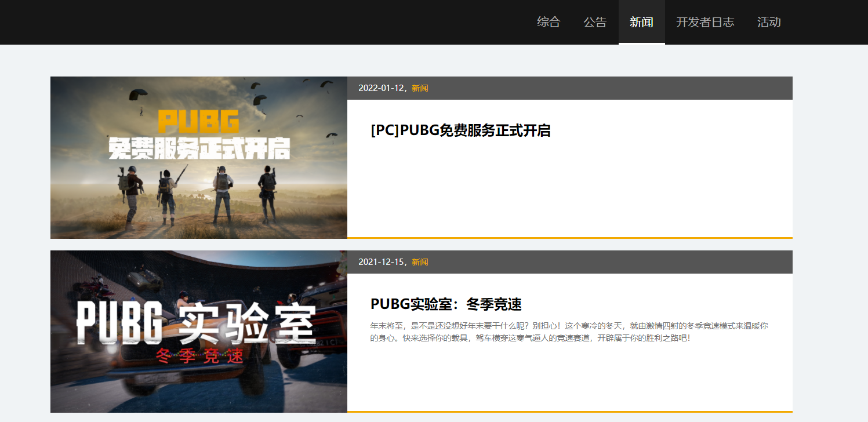Open article [PC]PUBG免费服务正式开启
The width and height of the screenshot is (868, 422).
point(460,130)
